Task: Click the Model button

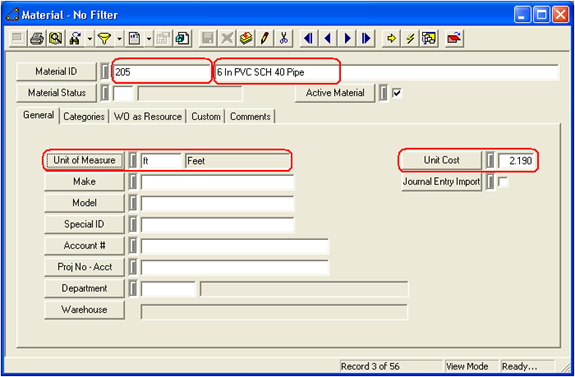Action: pos(84,203)
